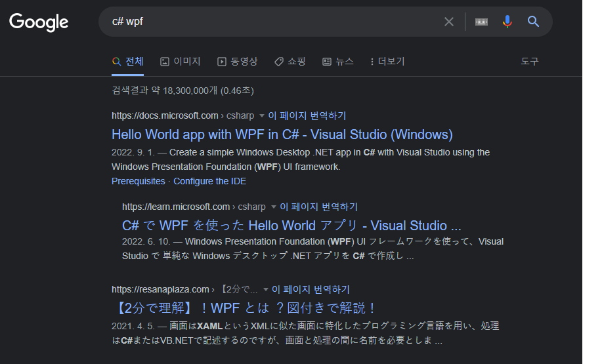Viewport: 602px width, 364px height.
Task: Open the 더보기 more menu
Action: tap(387, 62)
